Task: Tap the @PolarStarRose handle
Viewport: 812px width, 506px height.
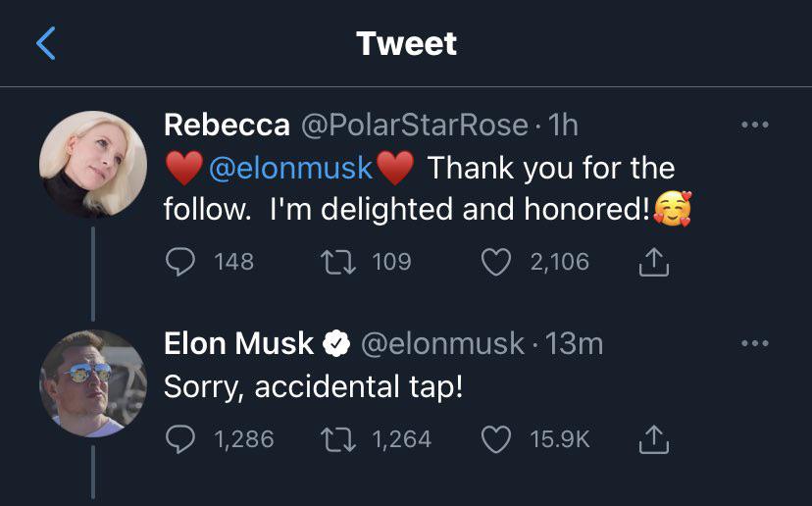Action: 414,126
